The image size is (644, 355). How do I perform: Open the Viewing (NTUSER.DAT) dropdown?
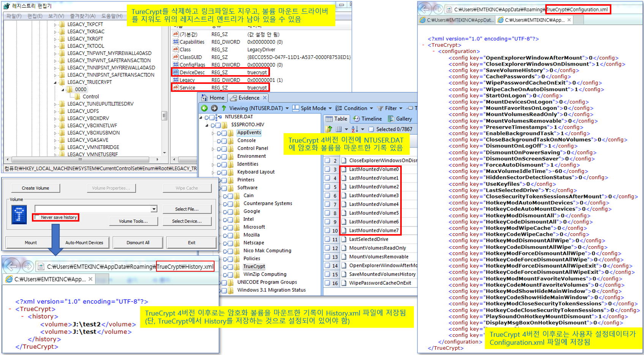click(x=287, y=108)
